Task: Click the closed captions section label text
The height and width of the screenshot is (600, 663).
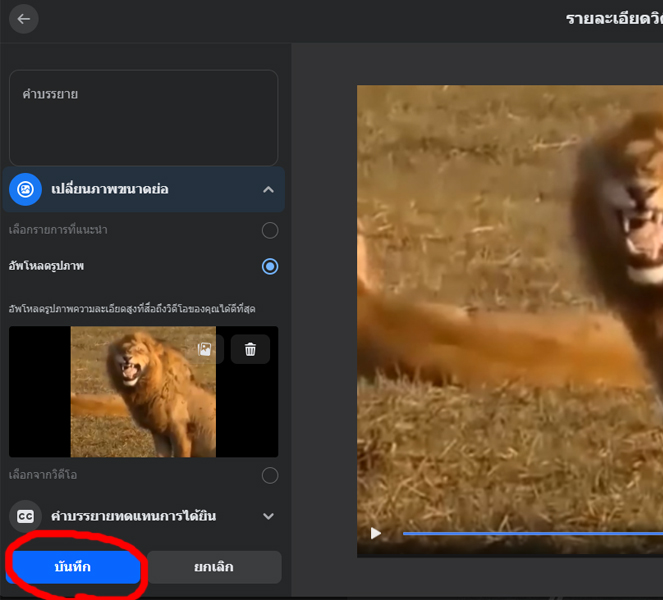Action: click(134, 516)
